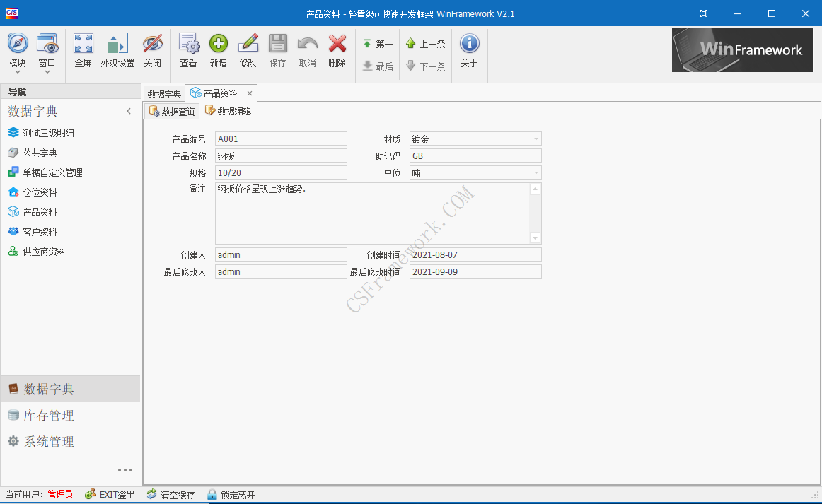Click the 管理员 current user label
This screenshot has height=504, width=822.
pos(60,495)
